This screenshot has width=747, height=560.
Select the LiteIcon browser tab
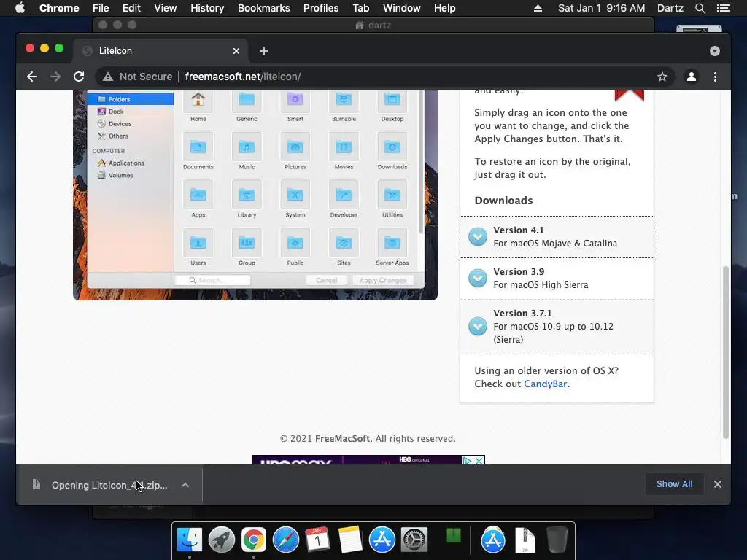pos(160,51)
